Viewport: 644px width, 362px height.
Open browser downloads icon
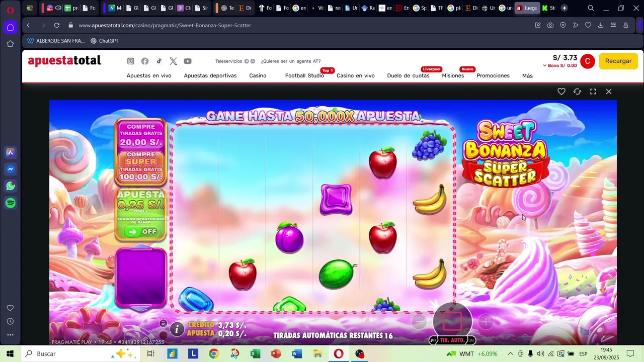click(601, 25)
